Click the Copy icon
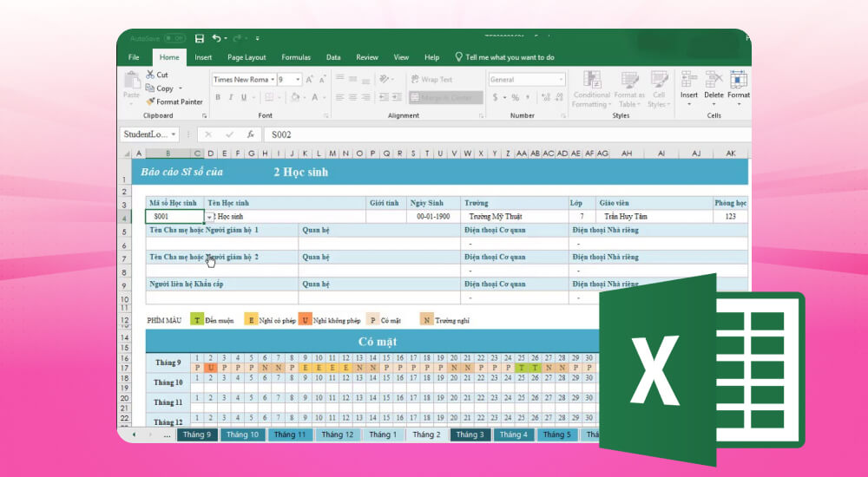The image size is (868, 477). [150, 88]
